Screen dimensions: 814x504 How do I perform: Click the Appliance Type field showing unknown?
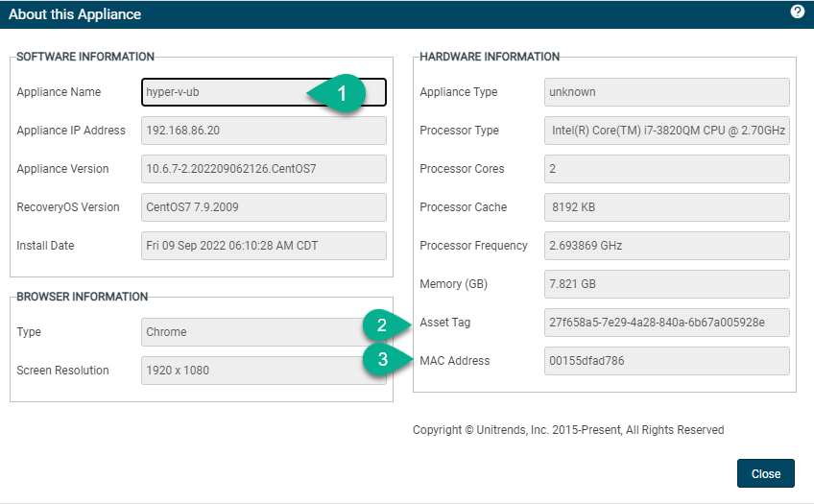pos(667,92)
